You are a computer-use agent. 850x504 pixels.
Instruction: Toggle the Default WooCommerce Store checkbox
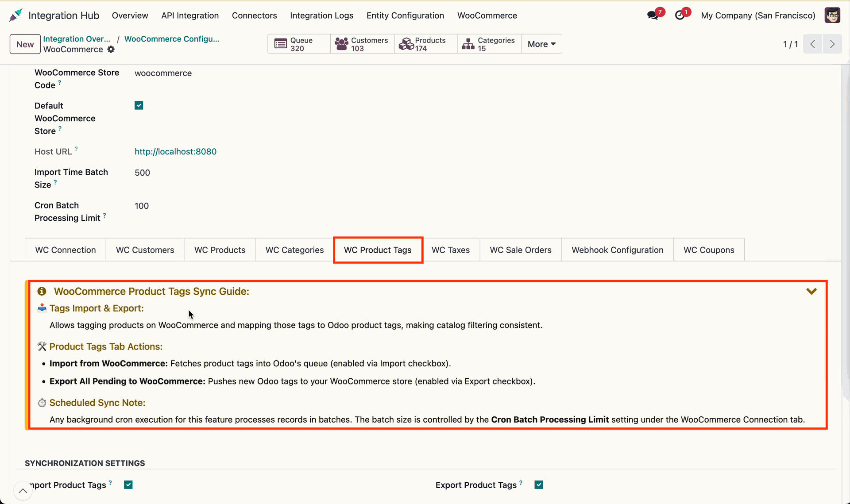coord(139,105)
